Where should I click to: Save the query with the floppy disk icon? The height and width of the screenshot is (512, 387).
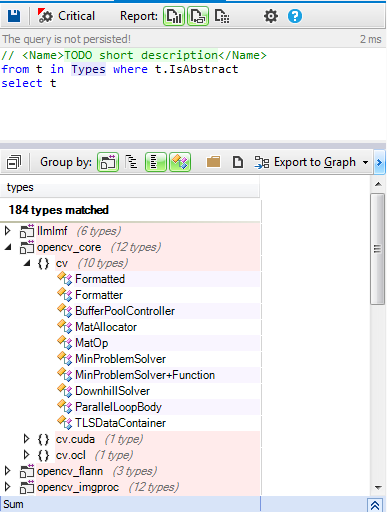tap(14, 16)
